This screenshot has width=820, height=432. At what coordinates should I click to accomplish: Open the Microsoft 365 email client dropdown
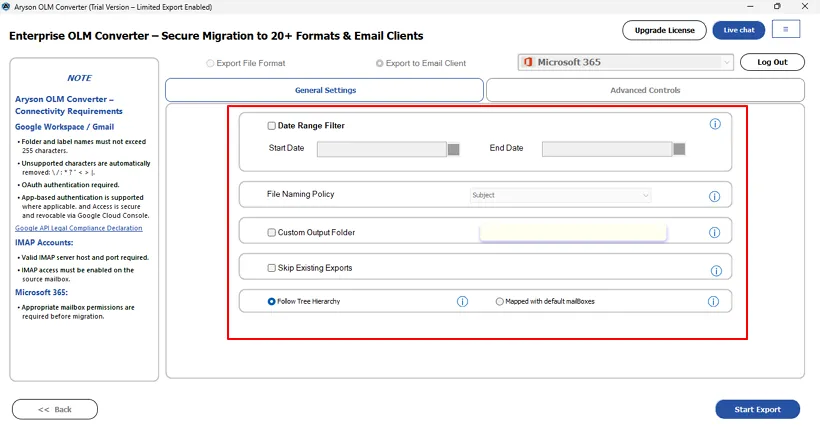click(x=626, y=62)
